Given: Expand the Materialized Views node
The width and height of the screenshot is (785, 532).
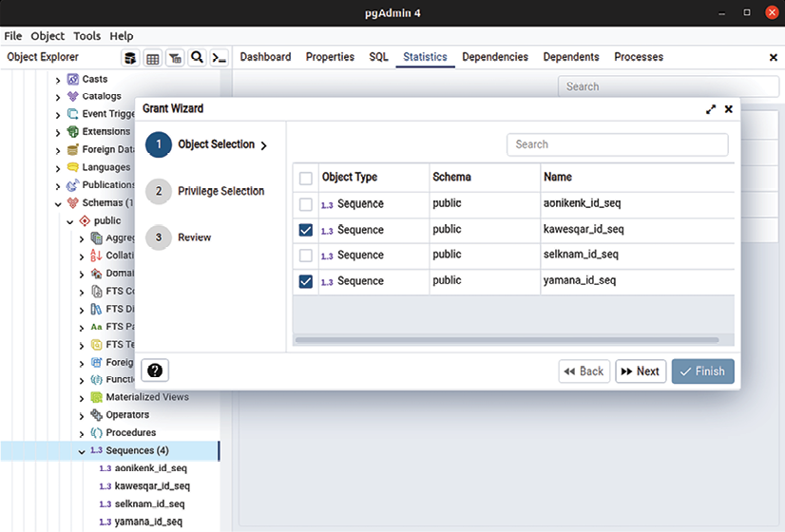Looking at the screenshot, I should coord(82,398).
